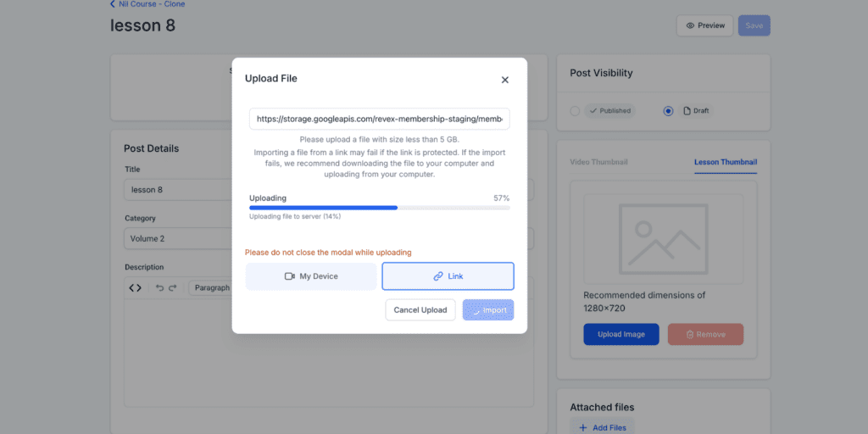Choose My Device upload option
Viewport: 868px width, 434px height.
(311, 276)
